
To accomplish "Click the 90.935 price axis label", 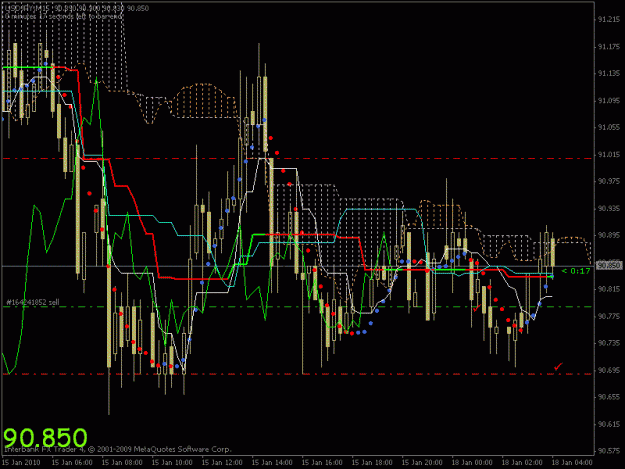I will tap(609, 208).
